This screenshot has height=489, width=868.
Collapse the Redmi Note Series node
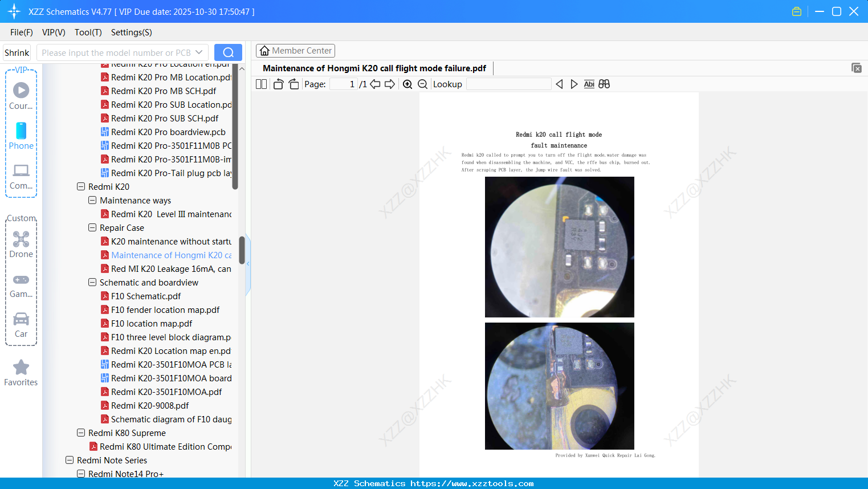[x=70, y=461]
